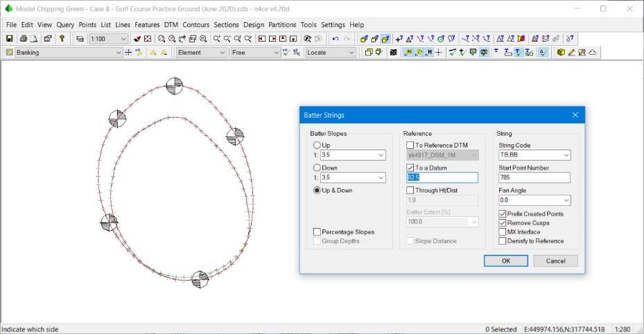
Task: Open the Banking layer dropdown
Action: (119, 53)
